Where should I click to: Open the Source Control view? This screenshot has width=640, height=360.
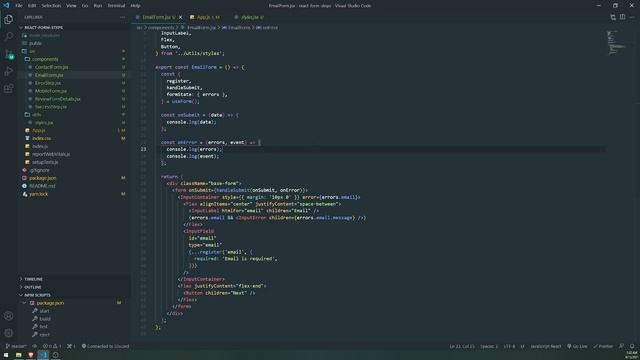click(9, 54)
